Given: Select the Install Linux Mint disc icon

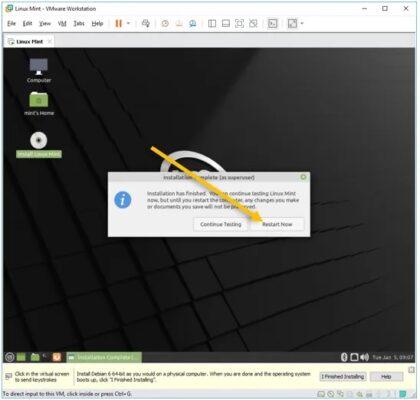Looking at the screenshot, I should pyautogui.click(x=39, y=145).
